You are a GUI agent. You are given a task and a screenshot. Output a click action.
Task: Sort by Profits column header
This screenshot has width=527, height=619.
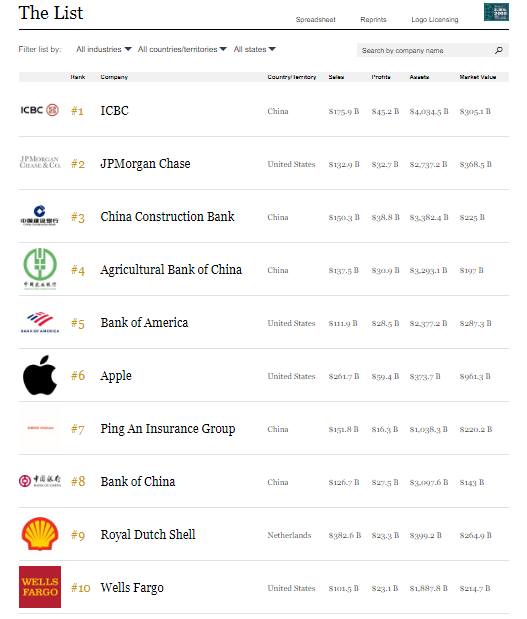coord(381,77)
